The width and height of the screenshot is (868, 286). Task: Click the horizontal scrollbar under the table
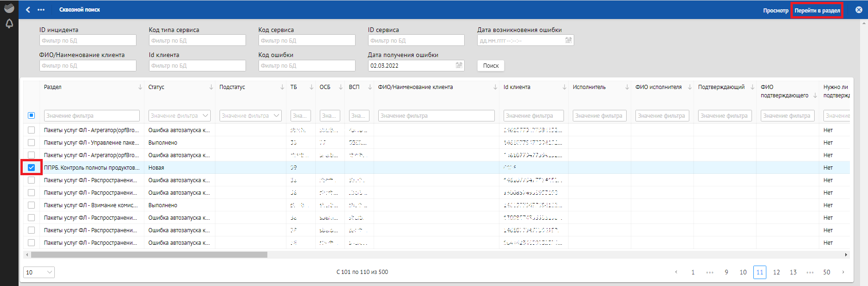[149, 254]
